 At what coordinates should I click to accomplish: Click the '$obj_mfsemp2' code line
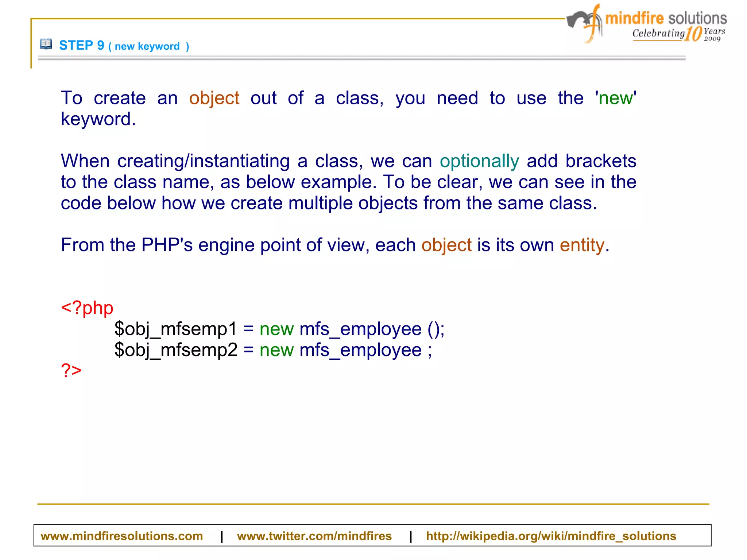click(x=273, y=350)
